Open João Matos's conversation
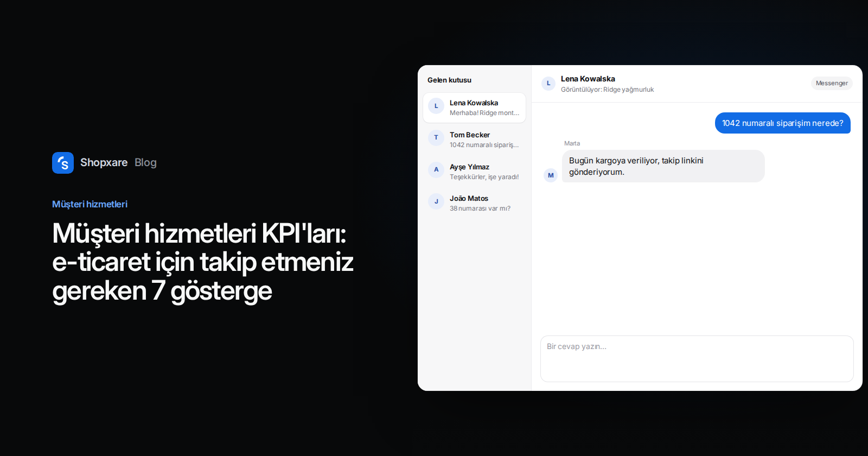This screenshot has height=456, width=868. click(x=475, y=203)
